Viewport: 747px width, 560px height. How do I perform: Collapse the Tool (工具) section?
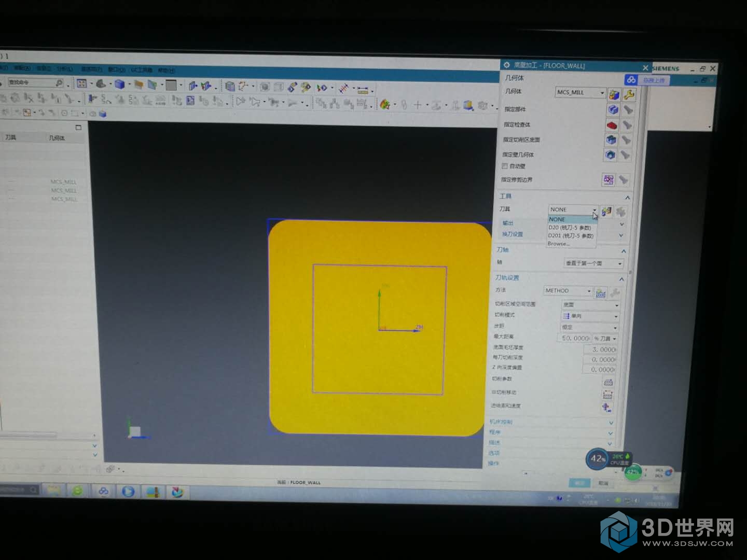[627, 198]
